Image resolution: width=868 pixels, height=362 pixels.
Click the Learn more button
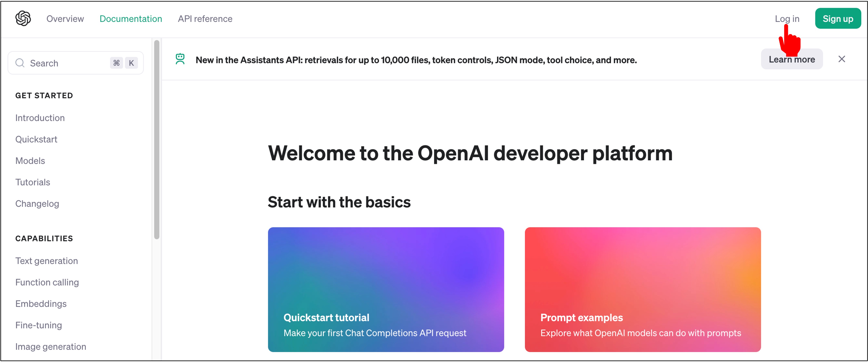(791, 59)
